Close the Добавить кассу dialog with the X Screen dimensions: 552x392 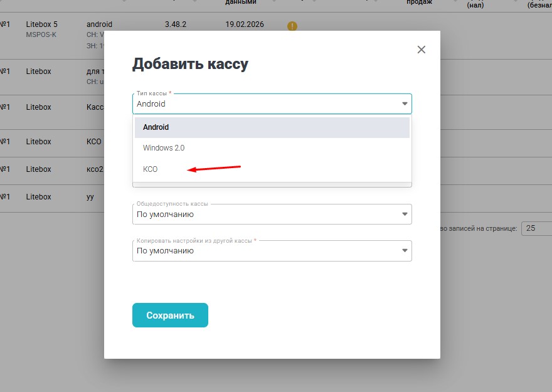pos(421,50)
